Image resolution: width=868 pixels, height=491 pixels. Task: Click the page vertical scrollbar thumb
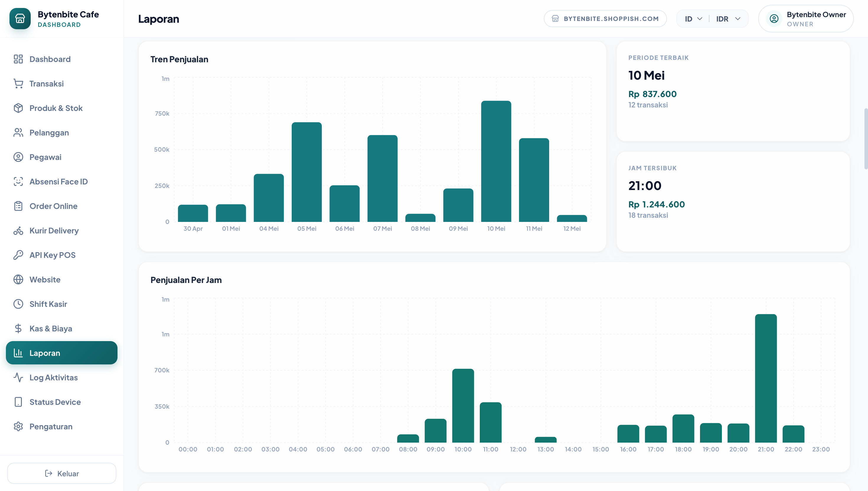point(866,138)
